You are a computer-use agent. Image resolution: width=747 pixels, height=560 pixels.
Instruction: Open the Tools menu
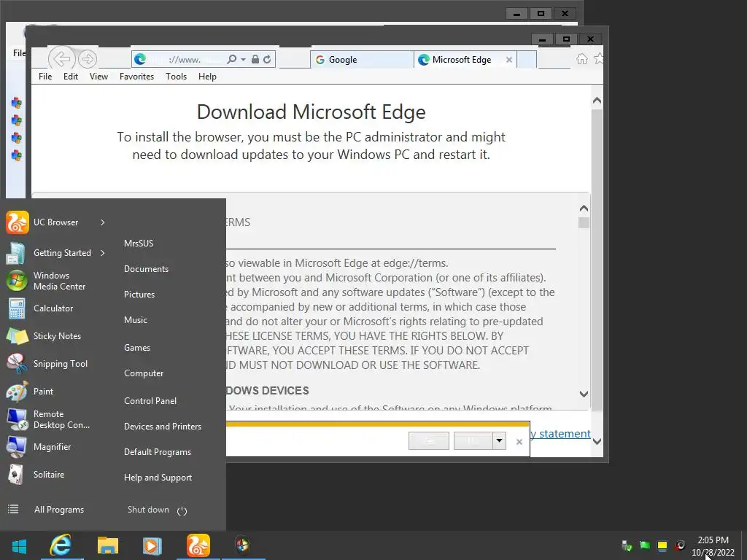[177, 76]
